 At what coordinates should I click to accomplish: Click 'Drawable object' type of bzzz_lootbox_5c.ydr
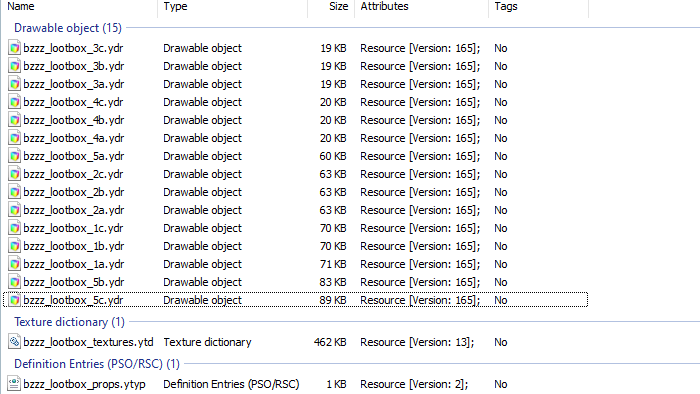tap(202, 300)
